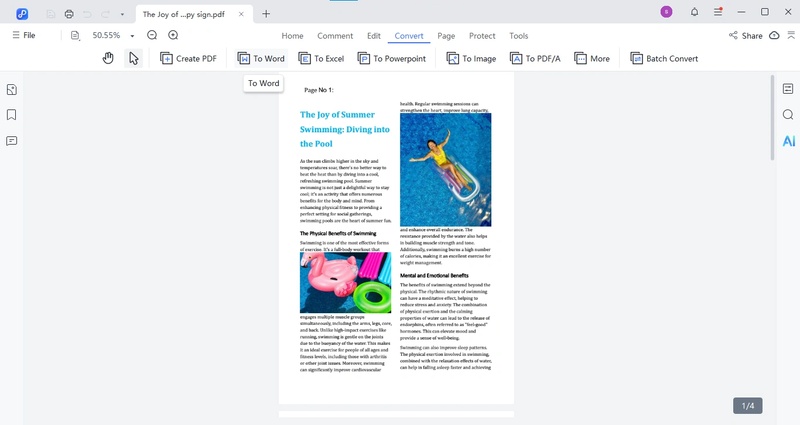This screenshot has width=800, height=425.
Task: Click the undo arrow icon
Action: (87, 14)
